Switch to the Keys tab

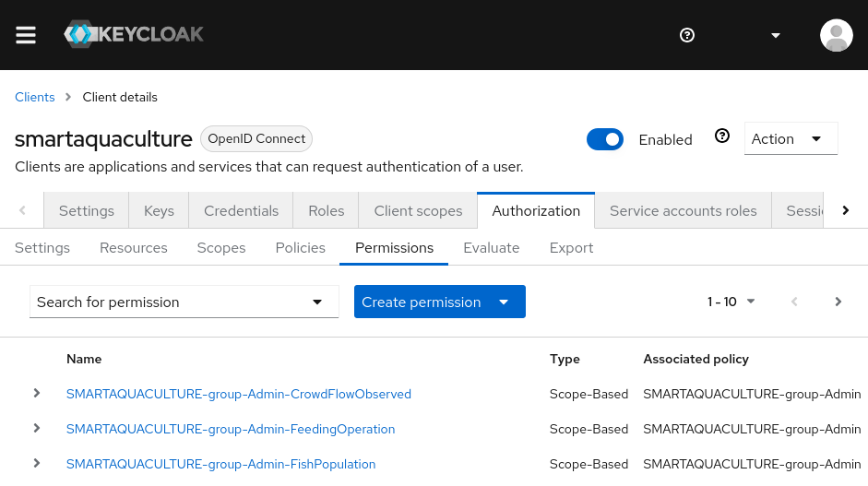[x=159, y=210]
